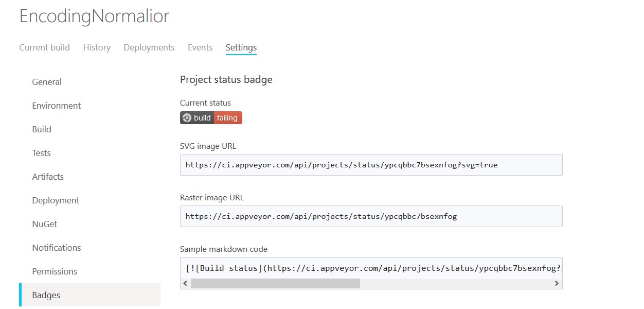
Task: Open the Current build tab
Action: coord(44,47)
